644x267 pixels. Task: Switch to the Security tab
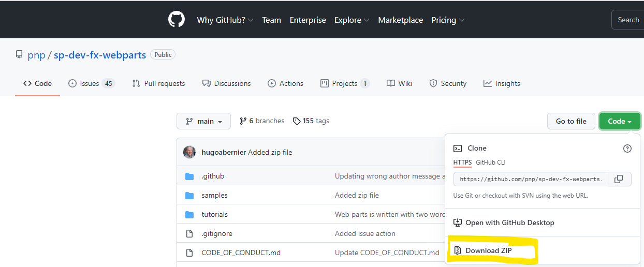pos(448,83)
